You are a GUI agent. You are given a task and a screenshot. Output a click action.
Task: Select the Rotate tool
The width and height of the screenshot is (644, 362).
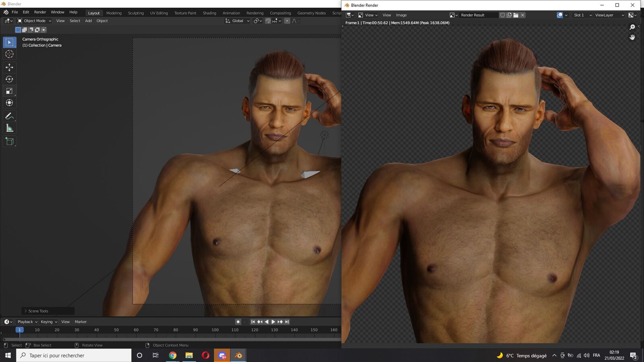(x=9, y=79)
